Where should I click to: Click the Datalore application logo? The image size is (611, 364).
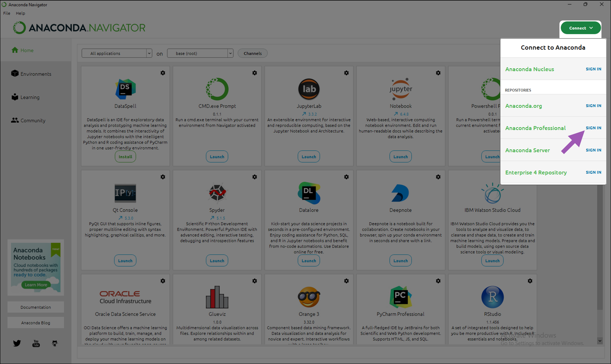[x=309, y=193]
